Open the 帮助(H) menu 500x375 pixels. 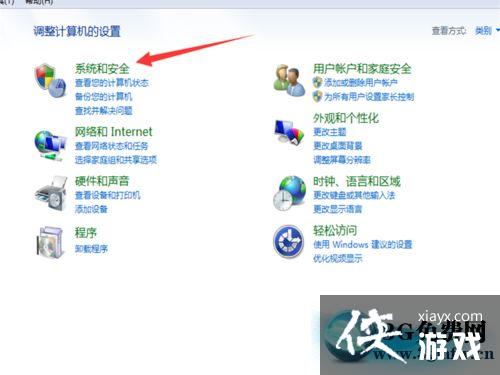(x=39, y=2)
